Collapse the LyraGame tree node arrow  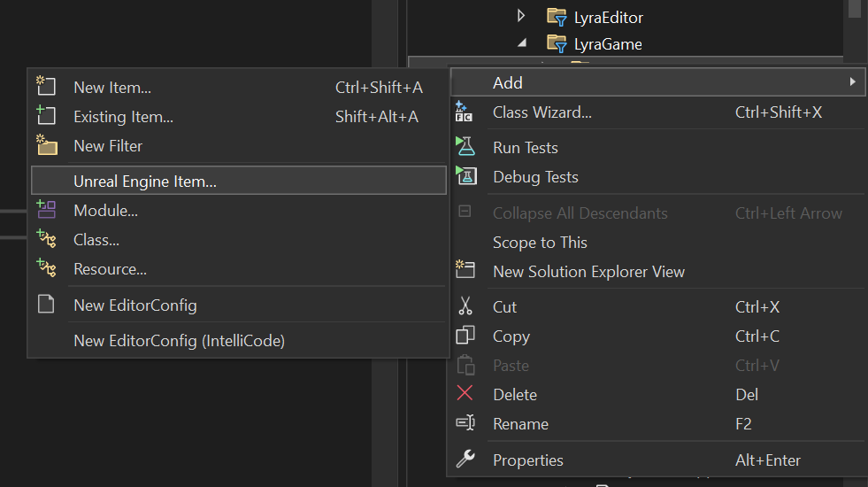point(522,43)
